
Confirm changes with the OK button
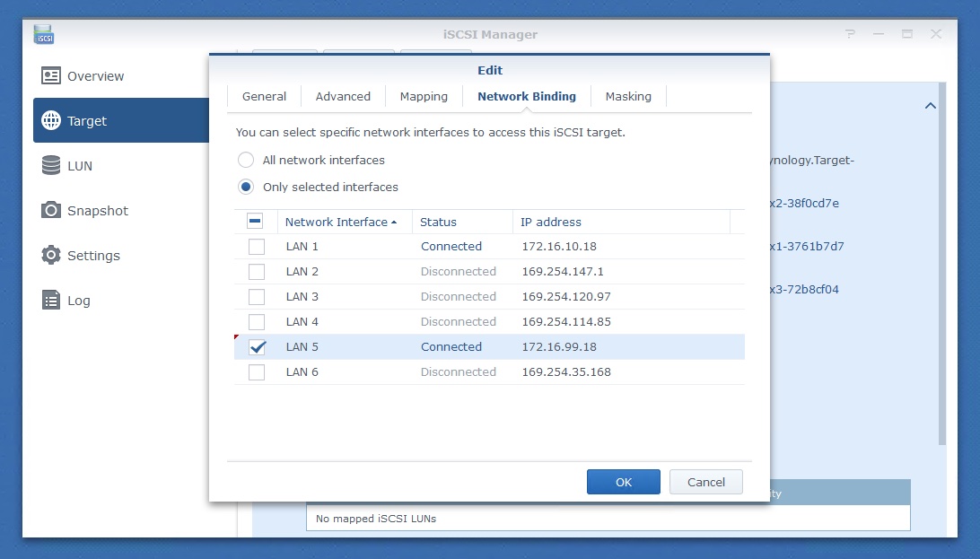[x=623, y=482]
